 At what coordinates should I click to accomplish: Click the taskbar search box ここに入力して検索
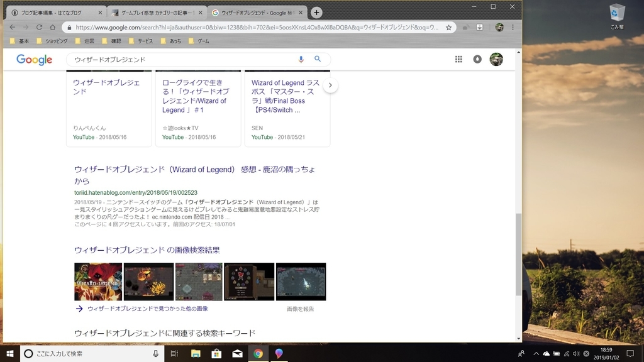click(92, 353)
